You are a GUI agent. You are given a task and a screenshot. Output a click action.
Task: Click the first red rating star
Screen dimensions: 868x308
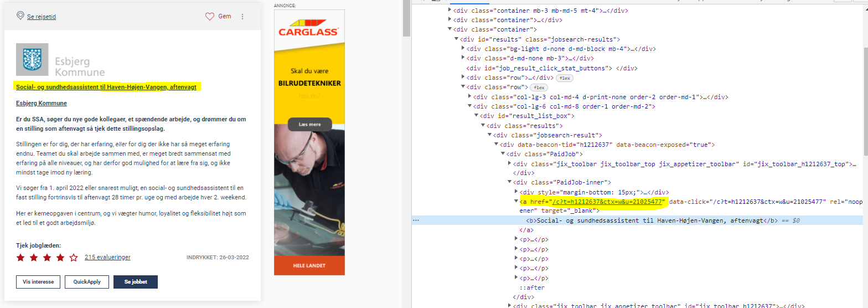point(21,258)
